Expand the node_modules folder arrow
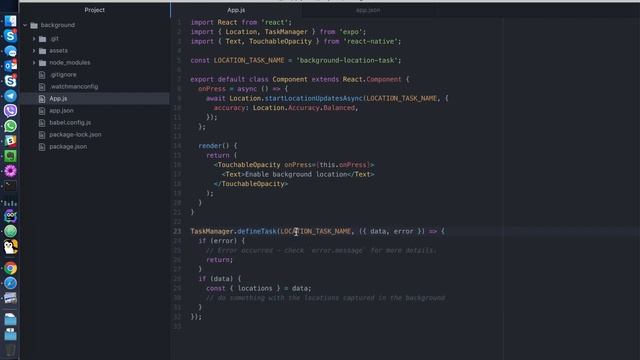 point(34,63)
